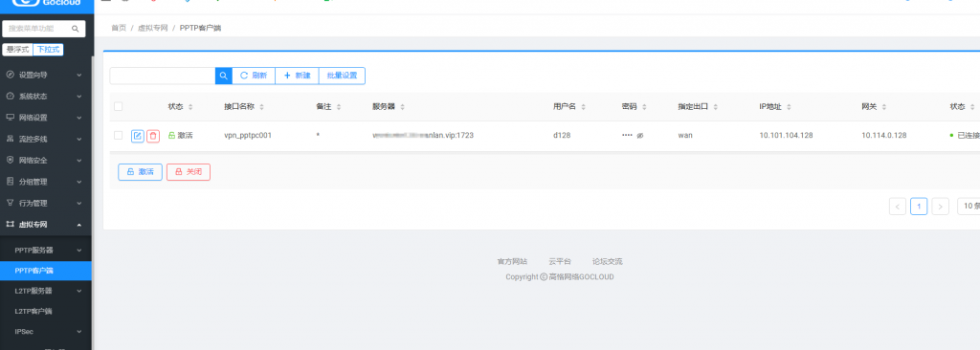Go to previous page arrow
Image resolution: width=980 pixels, height=350 pixels.
click(898, 207)
